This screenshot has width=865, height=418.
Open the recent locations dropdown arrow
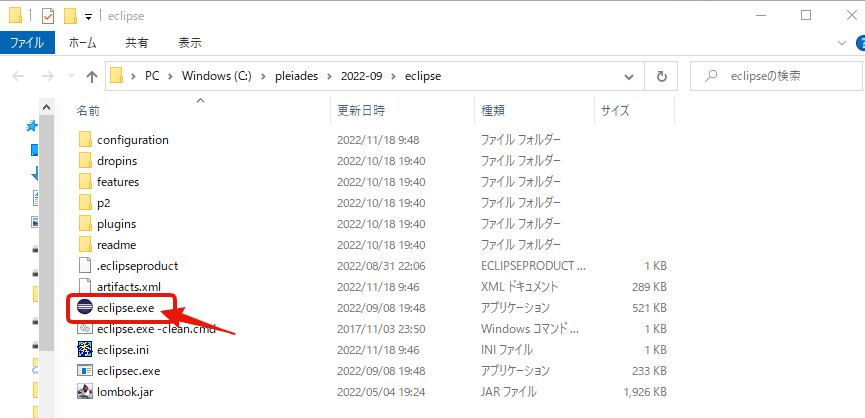71,76
